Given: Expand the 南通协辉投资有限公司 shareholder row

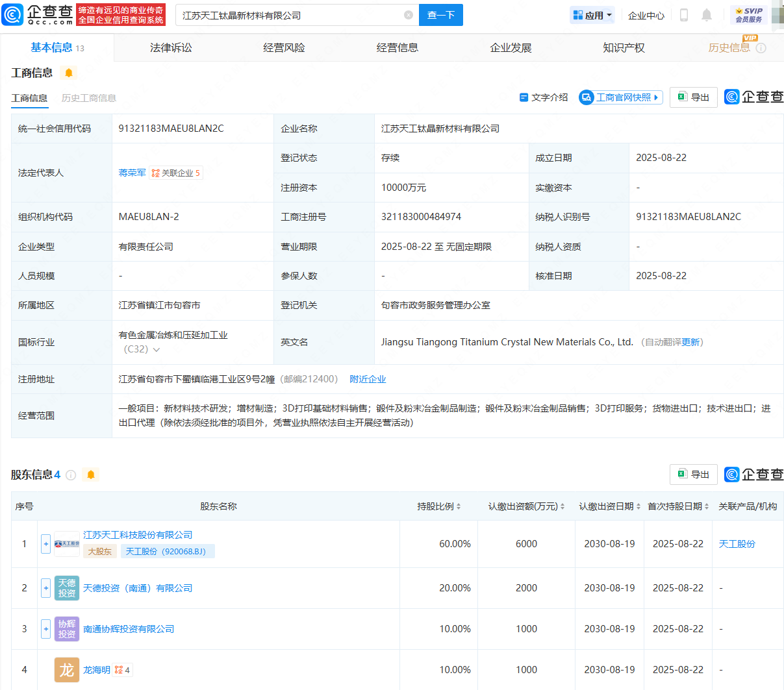Looking at the screenshot, I should [45, 629].
